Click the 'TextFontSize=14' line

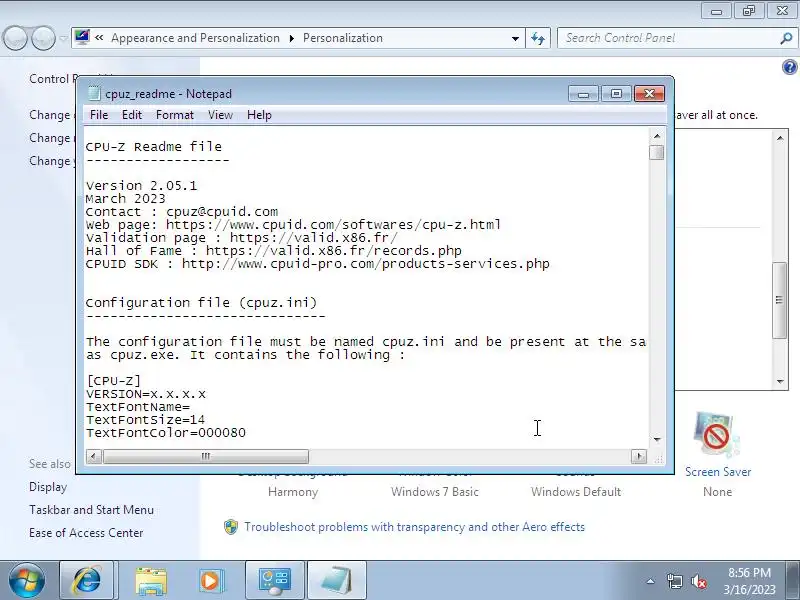pyautogui.click(x=145, y=420)
